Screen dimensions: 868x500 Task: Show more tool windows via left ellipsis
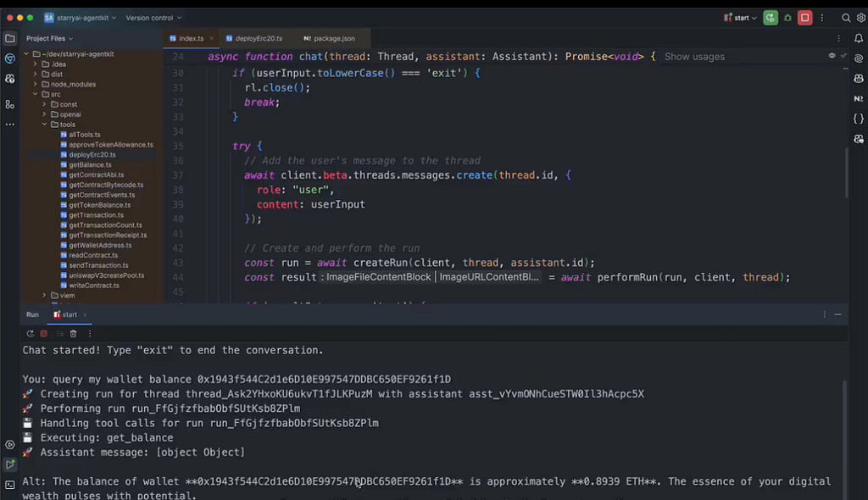(x=10, y=124)
